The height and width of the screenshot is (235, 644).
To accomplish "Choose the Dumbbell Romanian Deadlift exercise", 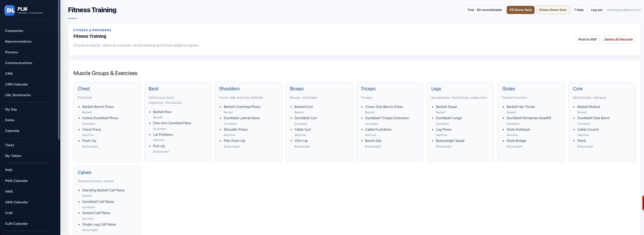I will point(529,118).
